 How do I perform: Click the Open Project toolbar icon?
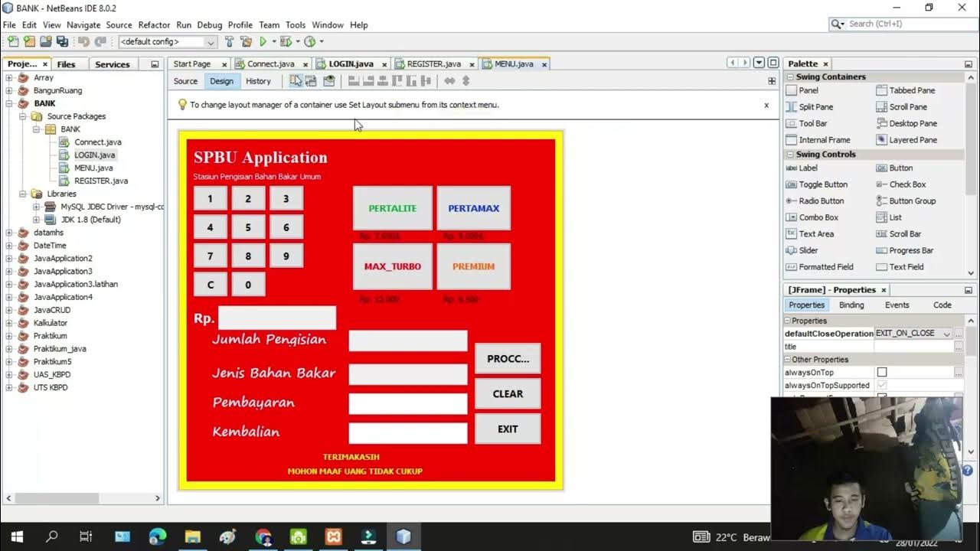[46, 41]
